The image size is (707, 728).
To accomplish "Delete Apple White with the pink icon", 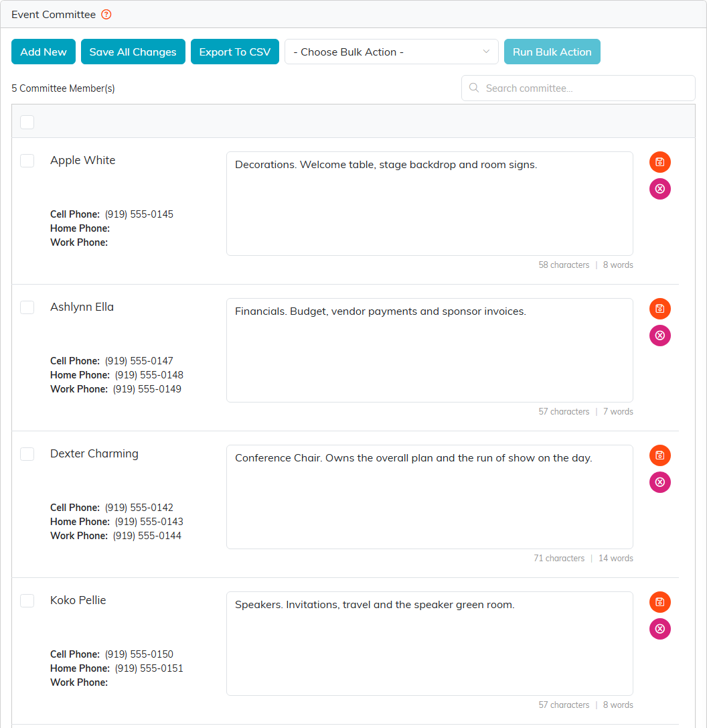I will tap(659, 189).
